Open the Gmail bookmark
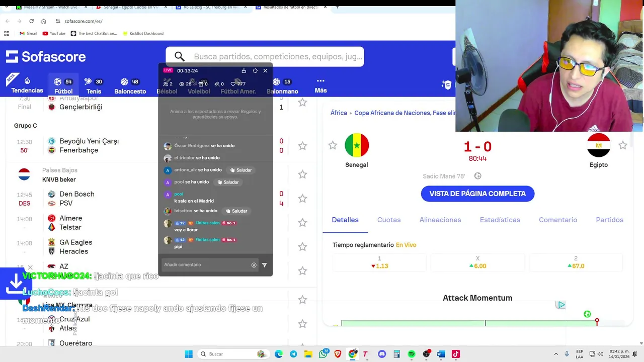 coord(28,33)
